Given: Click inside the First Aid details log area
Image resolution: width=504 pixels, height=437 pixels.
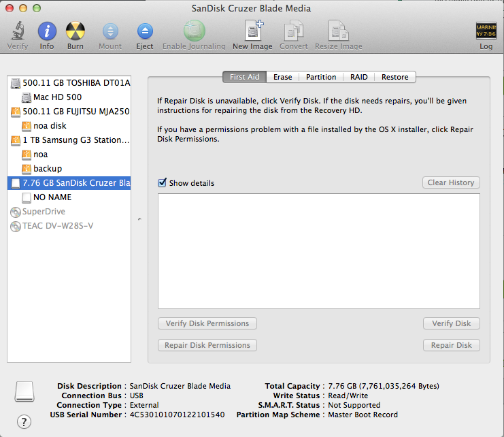Looking at the screenshot, I should click(x=319, y=251).
